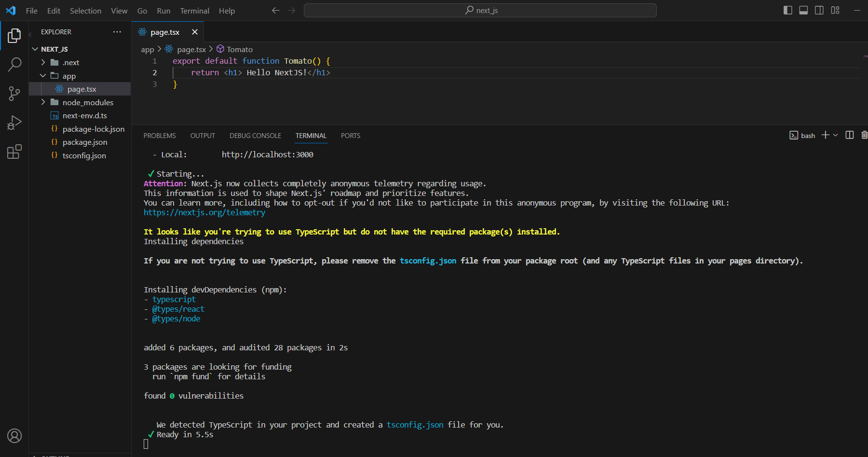Open the launch profile dropdown arrow
The image size is (868, 457).
(x=836, y=135)
